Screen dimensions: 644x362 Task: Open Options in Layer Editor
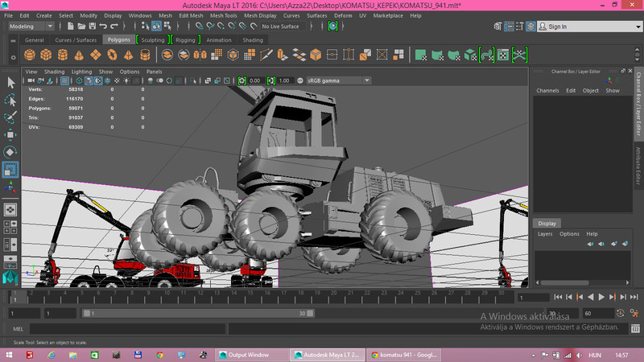tap(569, 233)
